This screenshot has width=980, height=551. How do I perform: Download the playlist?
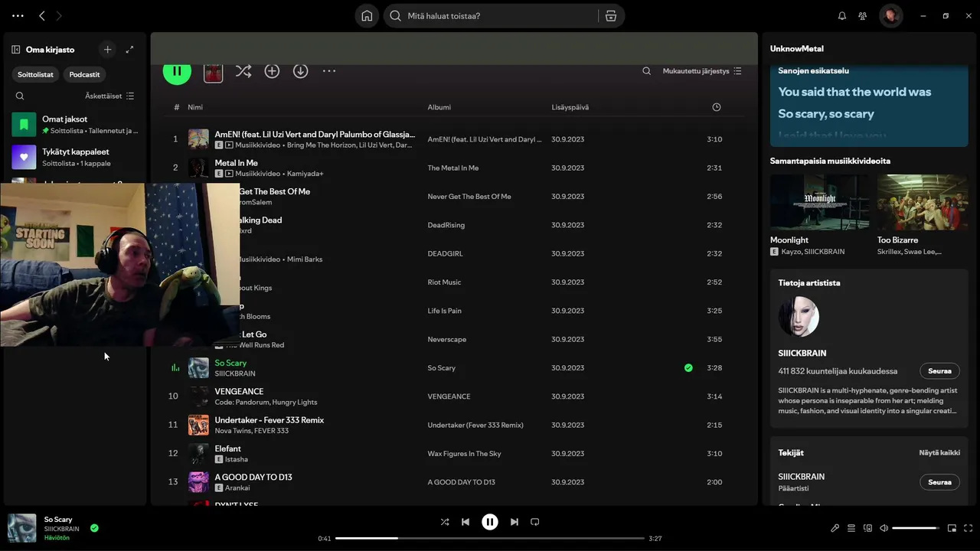(301, 70)
